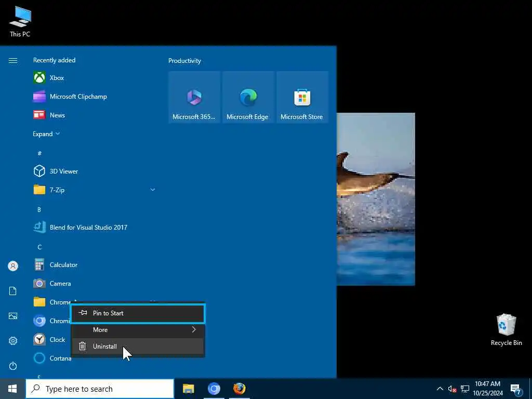The width and height of the screenshot is (532, 399).
Task: Click the 'C' letter header in app list
Action: point(39,247)
